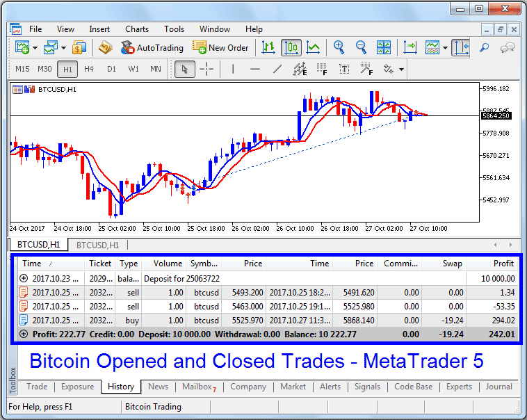Click the New Order button
The width and height of the screenshot is (527, 420).
pyautogui.click(x=220, y=48)
